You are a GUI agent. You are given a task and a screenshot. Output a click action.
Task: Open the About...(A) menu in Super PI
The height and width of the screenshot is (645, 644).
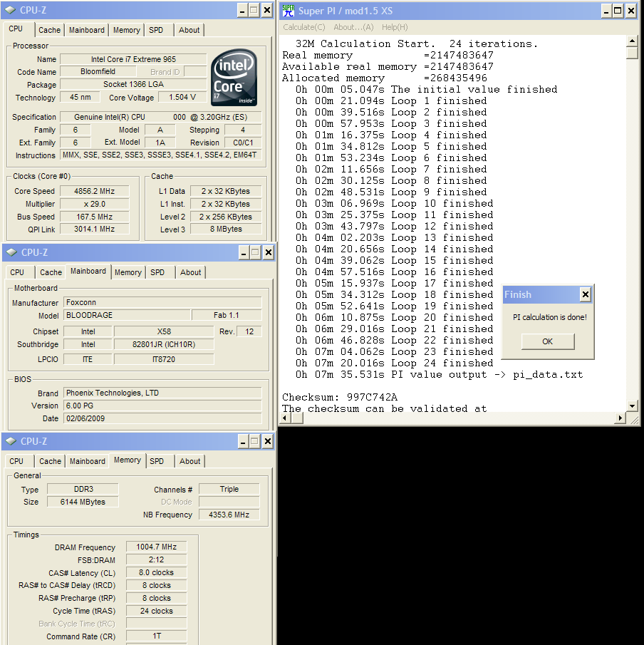353,27
